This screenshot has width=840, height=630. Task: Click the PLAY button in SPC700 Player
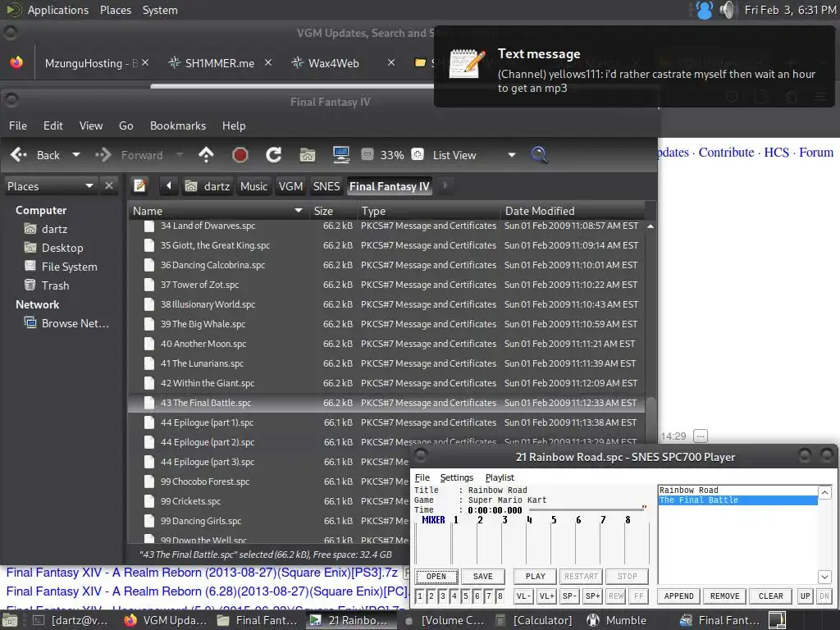pos(535,577)
